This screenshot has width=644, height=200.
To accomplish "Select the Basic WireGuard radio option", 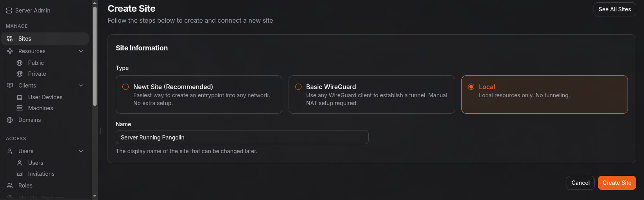I will tap(298, 87).
